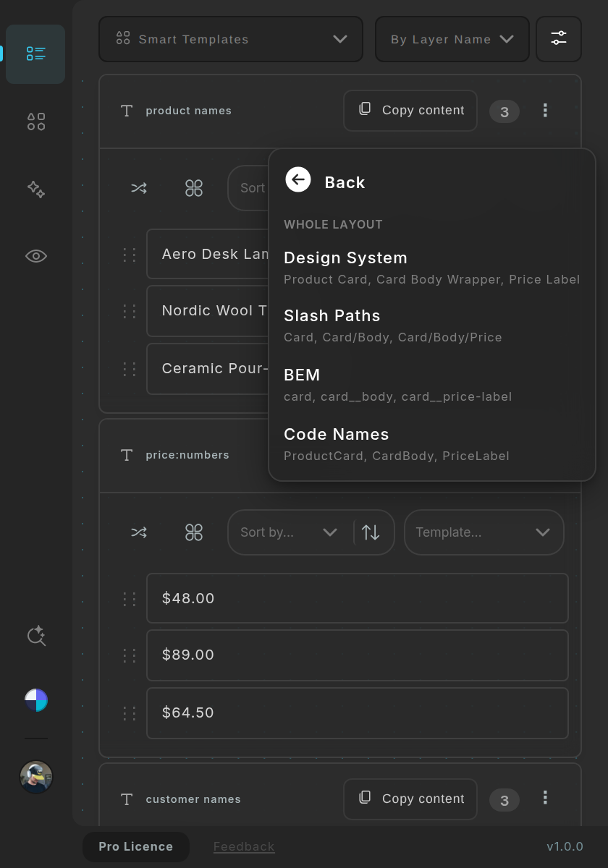Expand the Smart Templates dropdown

tap(231, 39)
